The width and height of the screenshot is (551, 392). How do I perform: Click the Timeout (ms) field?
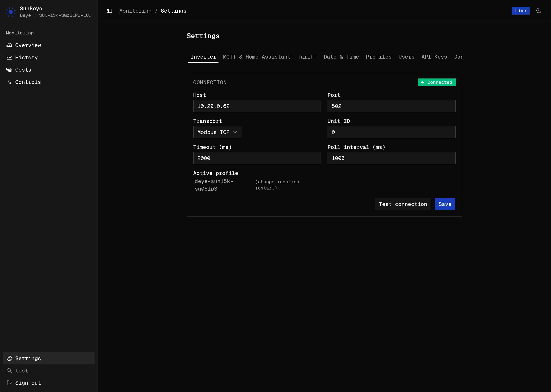257,158
